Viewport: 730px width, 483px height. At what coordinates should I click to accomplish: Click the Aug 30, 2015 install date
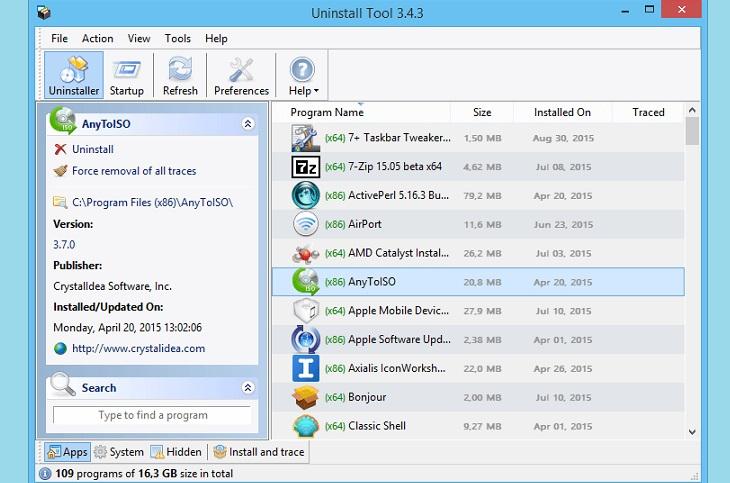tap(563, 138)
